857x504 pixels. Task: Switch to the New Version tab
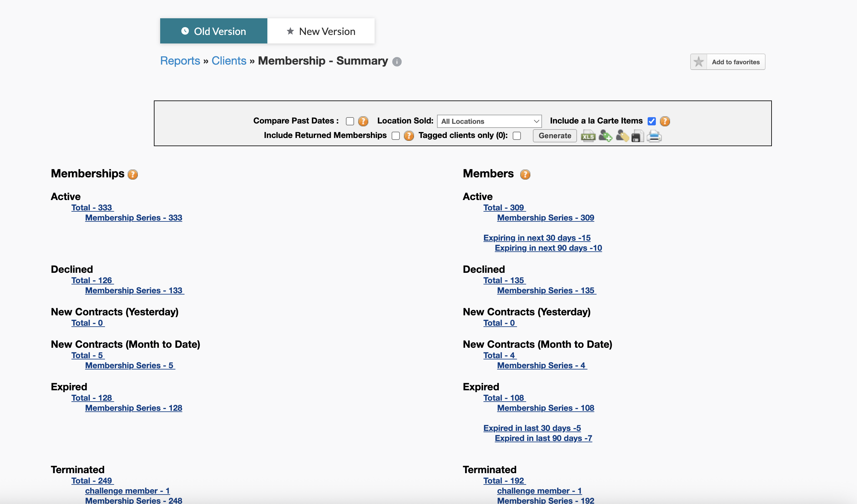pyautogui.click(x=321, y=31)
